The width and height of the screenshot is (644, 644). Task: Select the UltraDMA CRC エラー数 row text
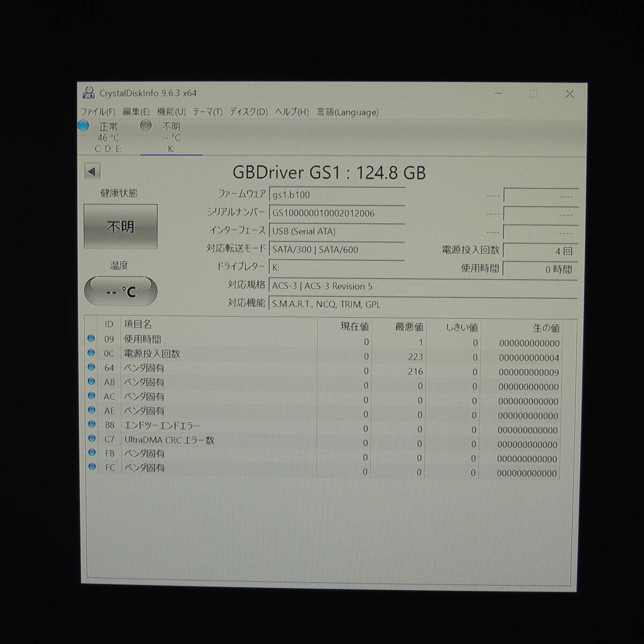[x=170, y=440]
